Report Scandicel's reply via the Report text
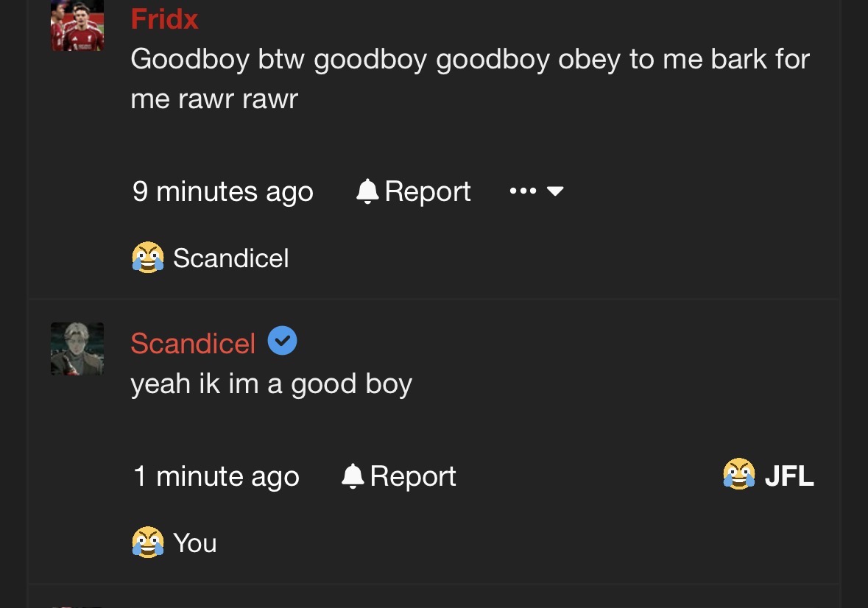868x608 pixels. [x=412, y=476]
